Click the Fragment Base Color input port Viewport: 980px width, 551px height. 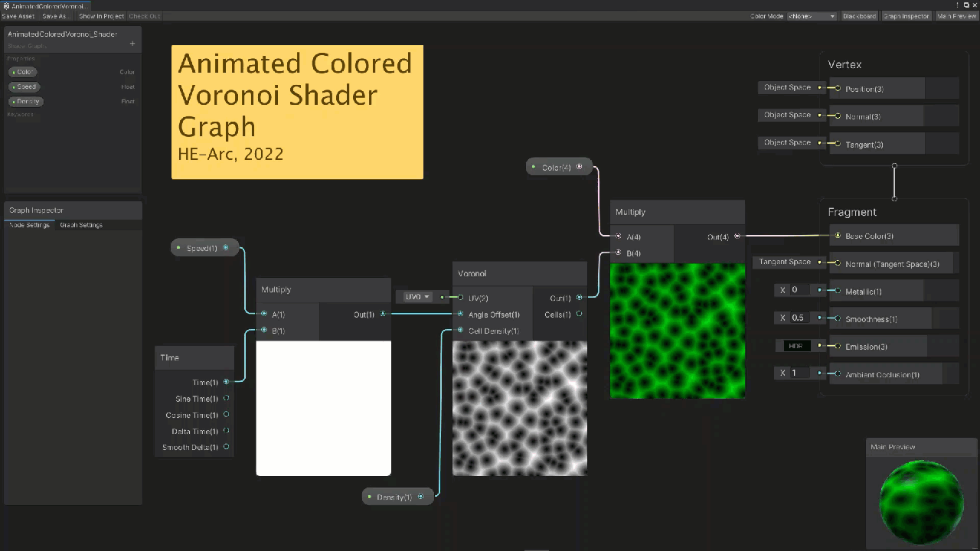(x=838, y=236)
